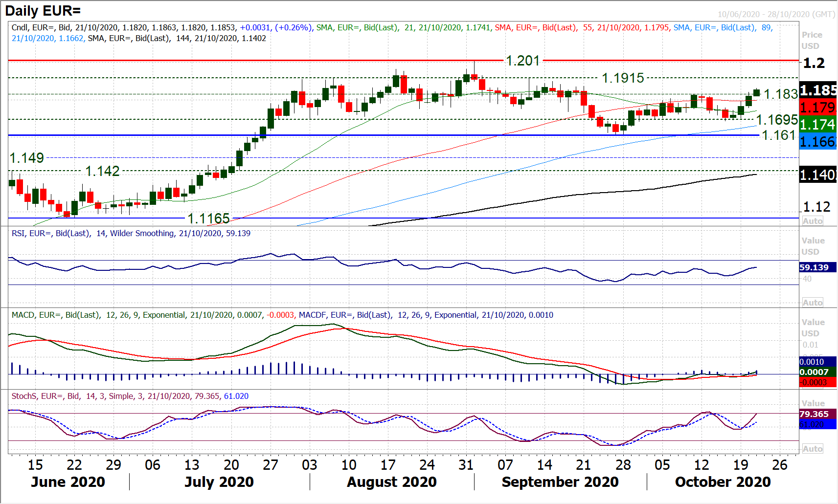The height and width of the screenshot is (504, 838).
Task: Select the 1.142 dashed level label
Action: (102, 171)
